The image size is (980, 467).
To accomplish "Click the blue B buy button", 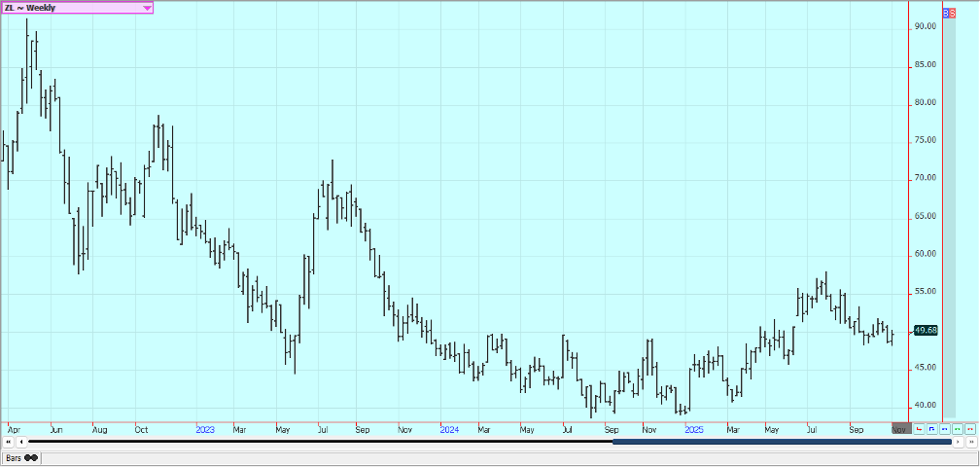I will [x=946, y=14].
